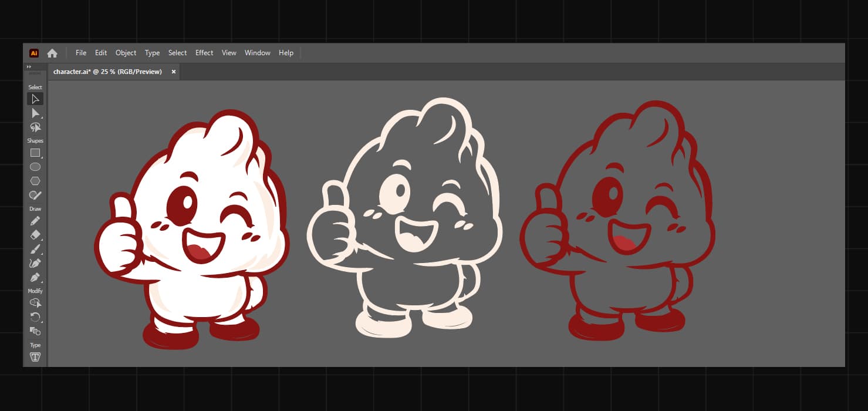Select the cream outline character artwork

(404, 218)
